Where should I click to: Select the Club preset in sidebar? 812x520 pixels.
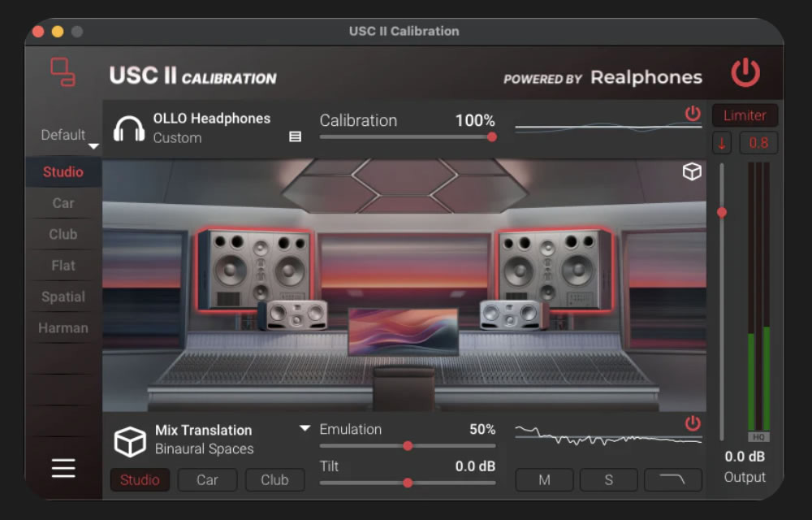(x=63, y=234)
